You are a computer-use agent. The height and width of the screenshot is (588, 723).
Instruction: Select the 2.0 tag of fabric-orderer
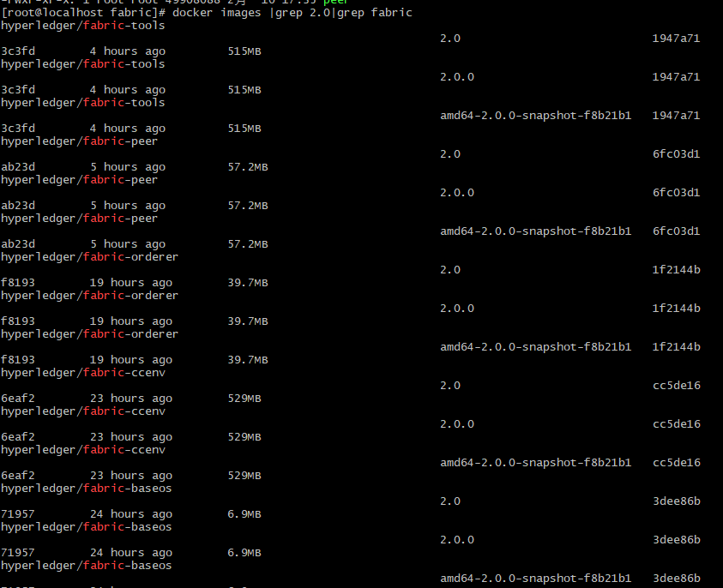450,270
